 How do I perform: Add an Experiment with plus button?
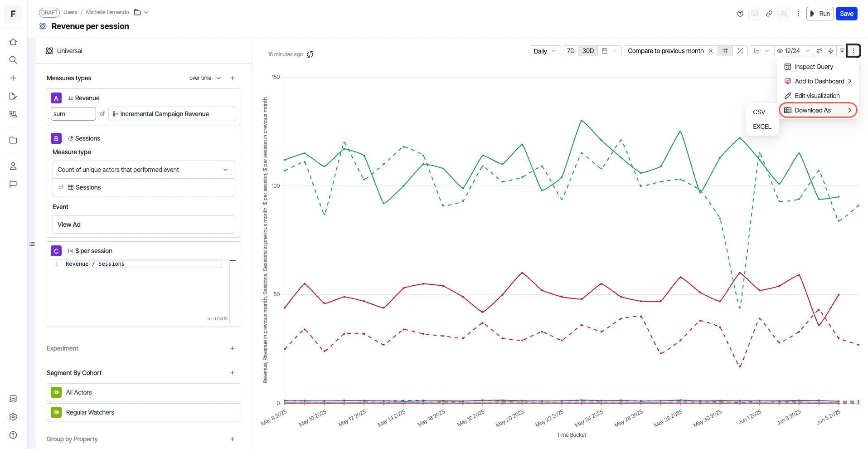(x=233, y=348)
